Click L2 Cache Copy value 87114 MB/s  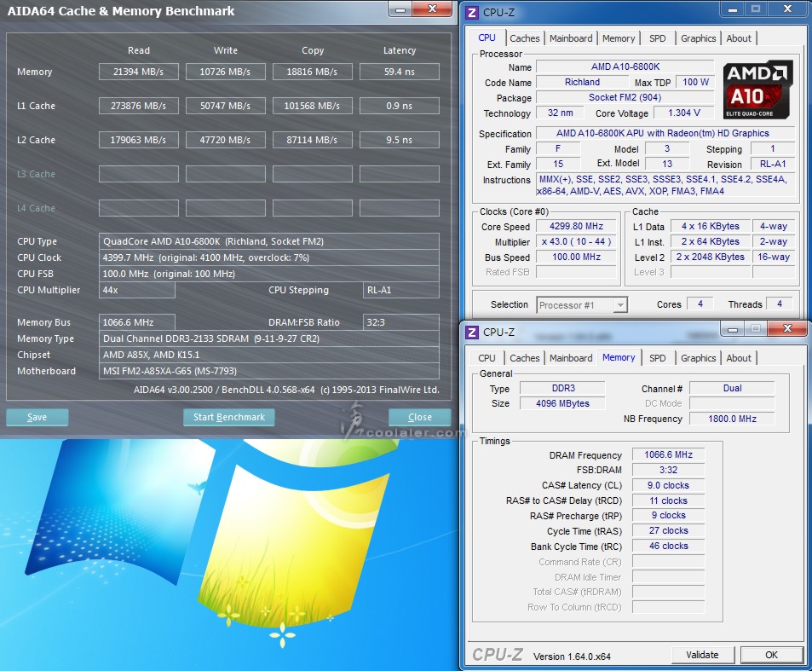(312, 140)
